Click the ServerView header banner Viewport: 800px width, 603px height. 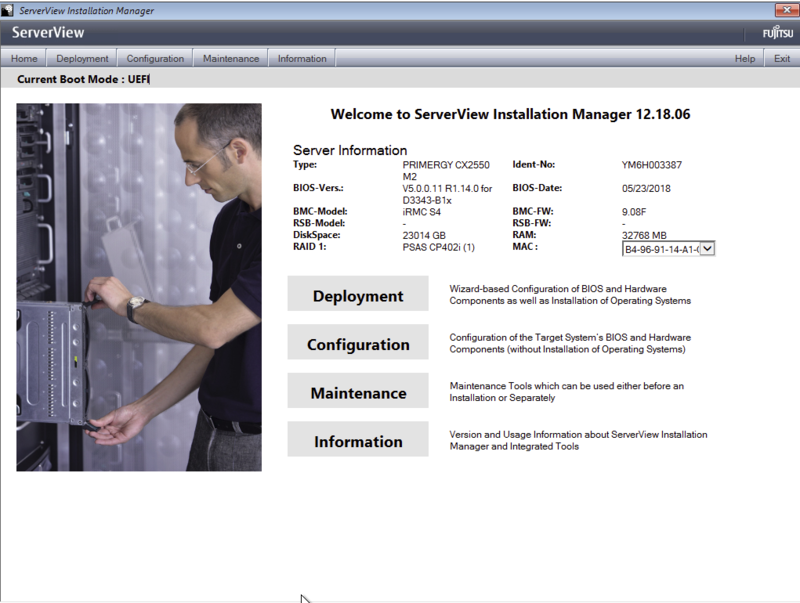point(400,32)
